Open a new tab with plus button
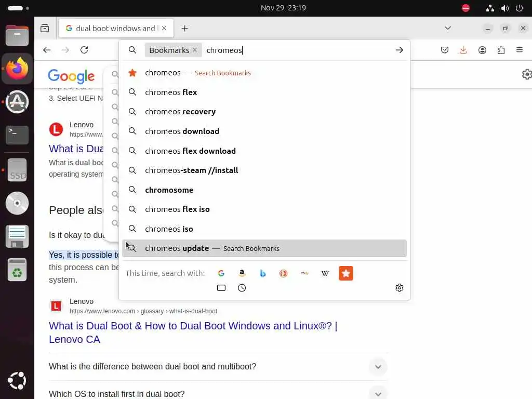532x399 pixels. (184, 29)
